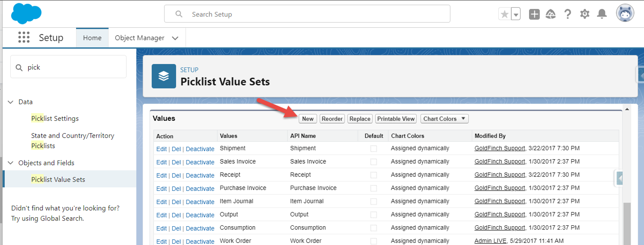Click the New button in Values
Screen dimensions: 644x245
[308, 118]
